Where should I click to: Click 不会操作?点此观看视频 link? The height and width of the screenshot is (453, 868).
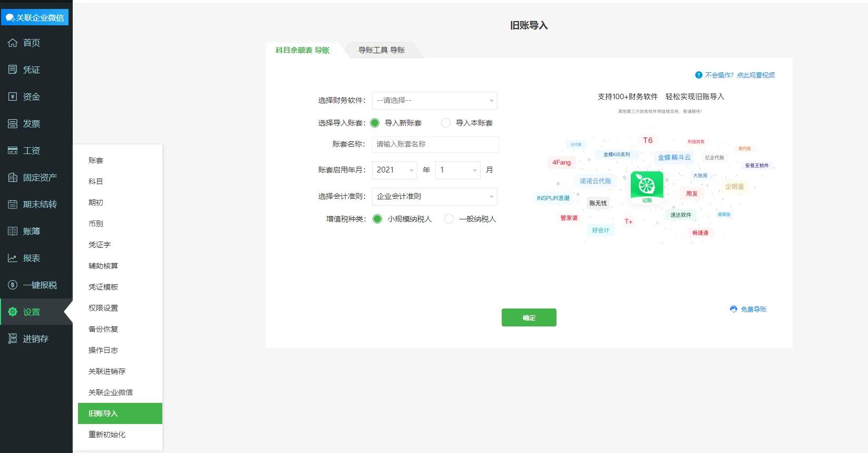tap(740, 75)
